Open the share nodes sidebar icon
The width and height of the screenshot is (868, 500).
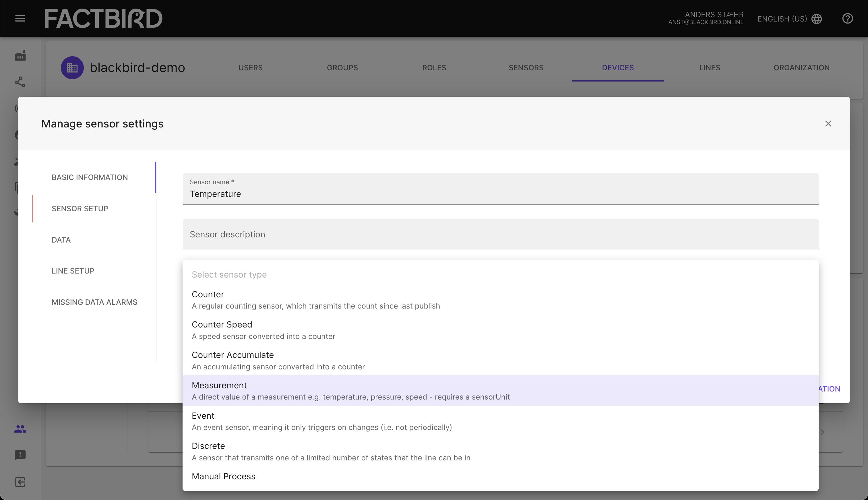pos(20,82)
